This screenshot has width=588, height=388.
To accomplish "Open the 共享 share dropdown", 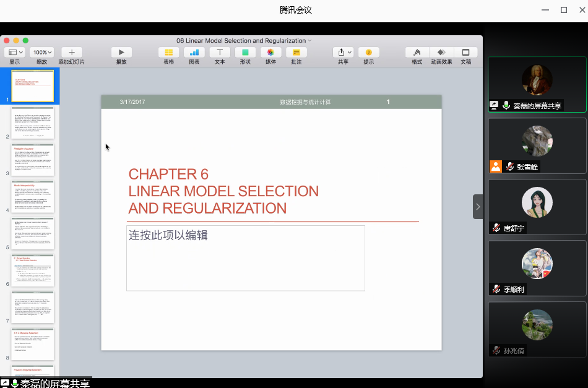I will 343,53.
